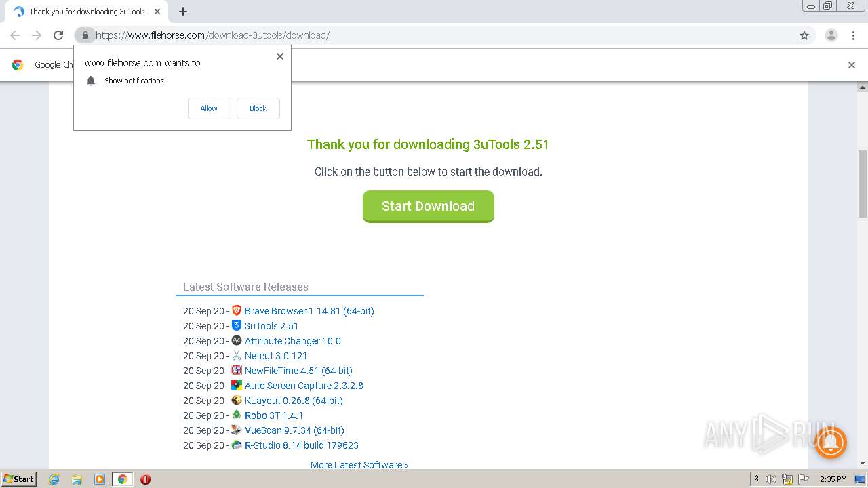
Task: Open NewFileTime 4.51 (64-bit) link
Action: tap(298, 371)
